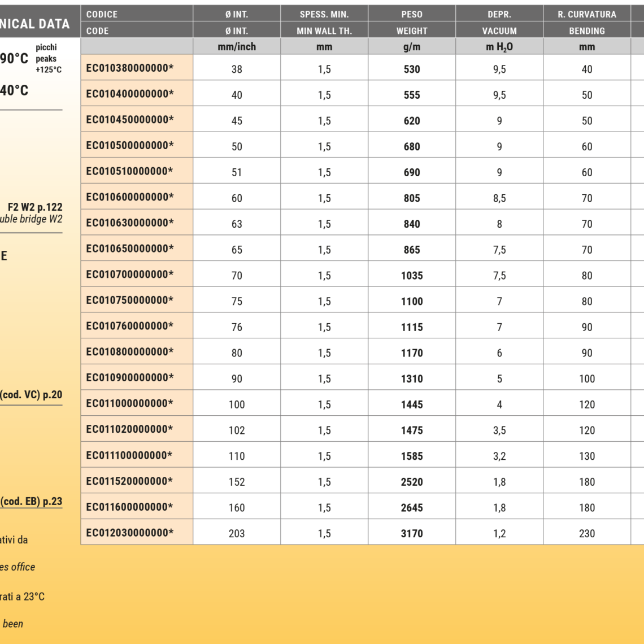Follow the (cod. EB) p.23 reference
Image resolution: width=644 pixels, height=644 pixels.
click(31, 501)
